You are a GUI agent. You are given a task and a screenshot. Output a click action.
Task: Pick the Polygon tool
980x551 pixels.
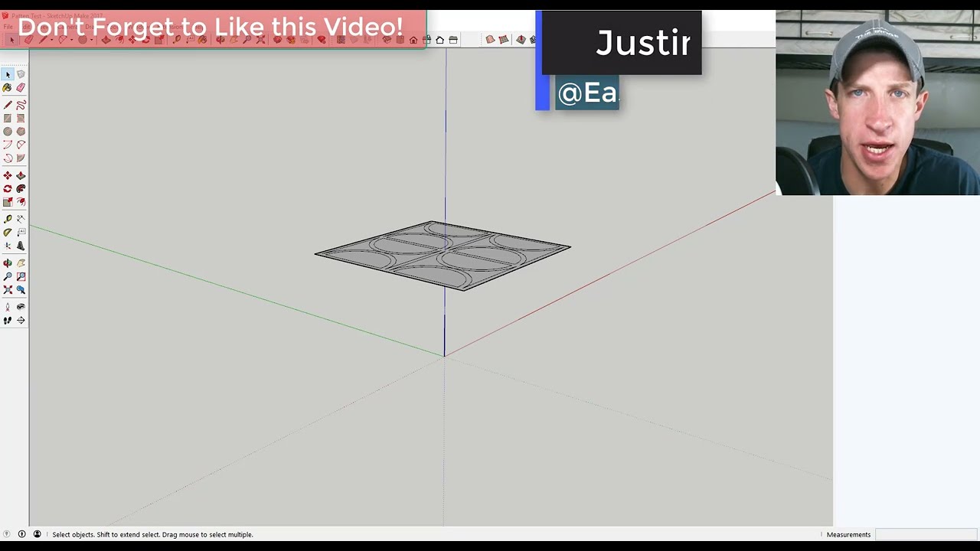(x=21, y=132)
